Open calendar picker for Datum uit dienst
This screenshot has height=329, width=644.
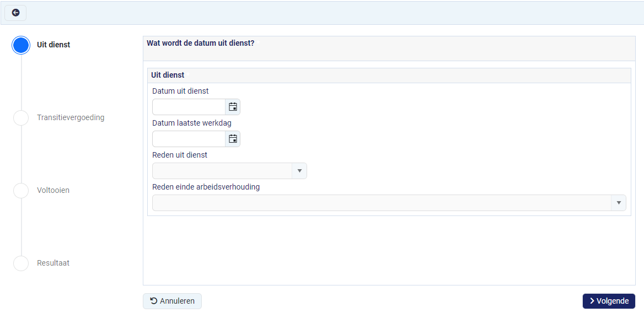[233, 107]
